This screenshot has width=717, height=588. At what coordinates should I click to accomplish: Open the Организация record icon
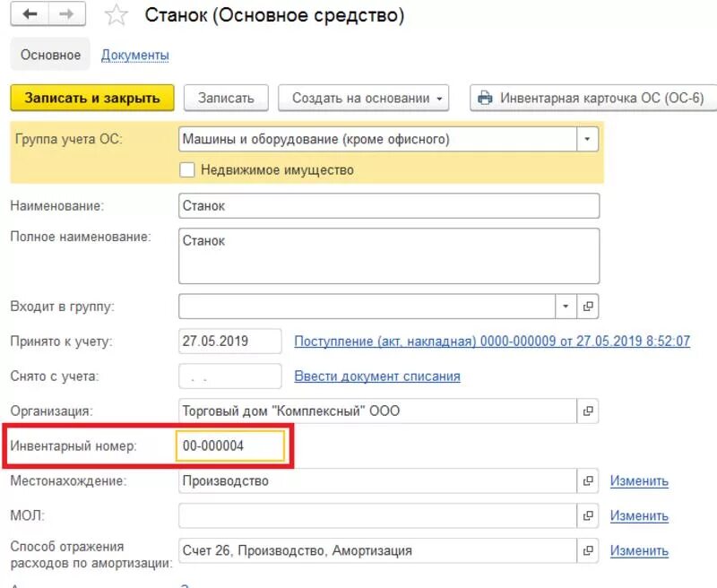pyautogui.click(x=588, y=411)
